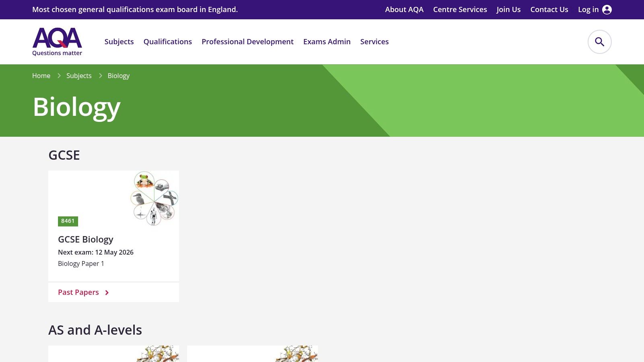Screen dimensions: 644x362
Task: Click the AQA Questions matter logo
Action: [x=57, y=42]
